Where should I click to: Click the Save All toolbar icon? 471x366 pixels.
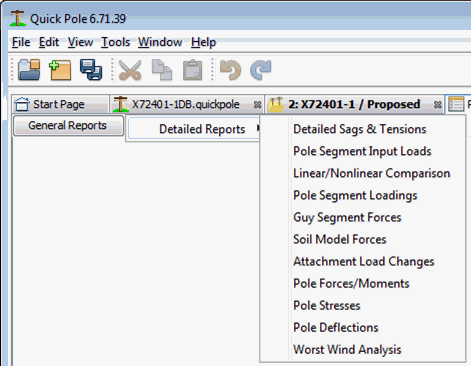pos(91,70)
